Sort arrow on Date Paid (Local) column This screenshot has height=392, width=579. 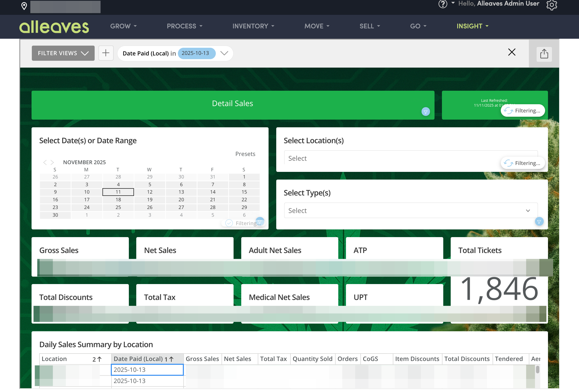click(172, 359)
